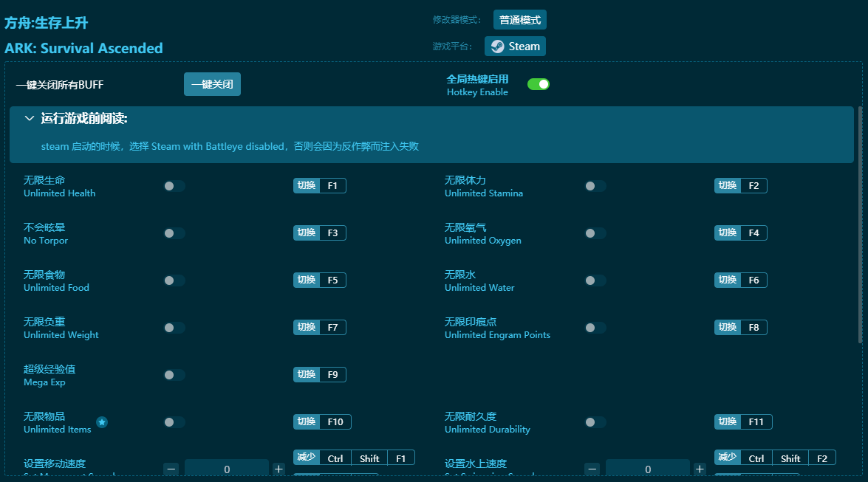Click F1 hotkey box for Unlimited Health
This screenshot has width=868, height=482.
pyautogui.click(x=332, y=185)
